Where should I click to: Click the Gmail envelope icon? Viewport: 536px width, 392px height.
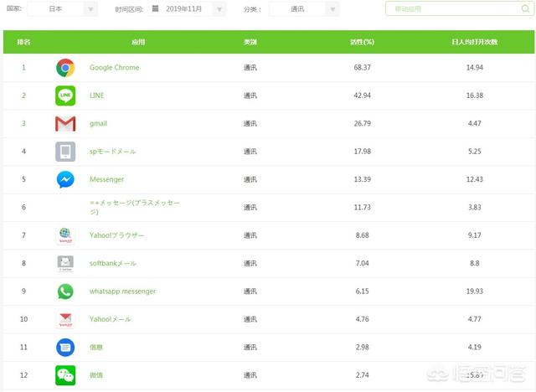point(65,124)
